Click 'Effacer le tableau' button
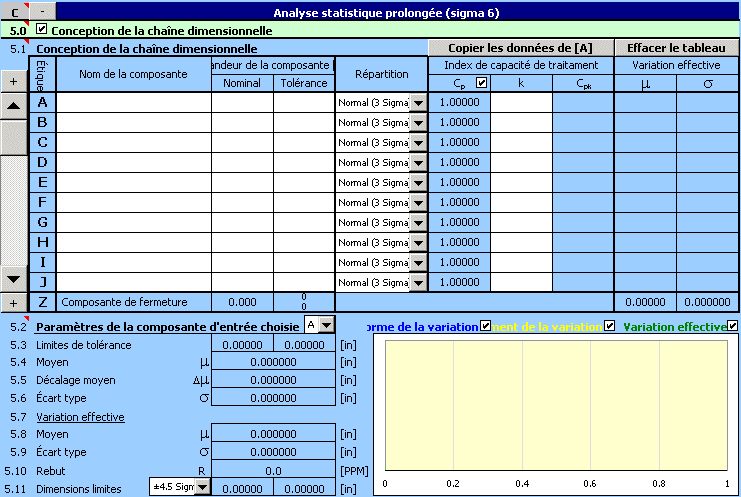 [676, 48]
